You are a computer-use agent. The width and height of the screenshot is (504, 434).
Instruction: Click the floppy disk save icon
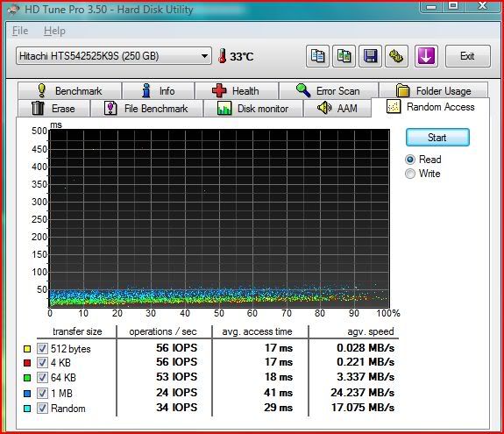tap(370, 56)
